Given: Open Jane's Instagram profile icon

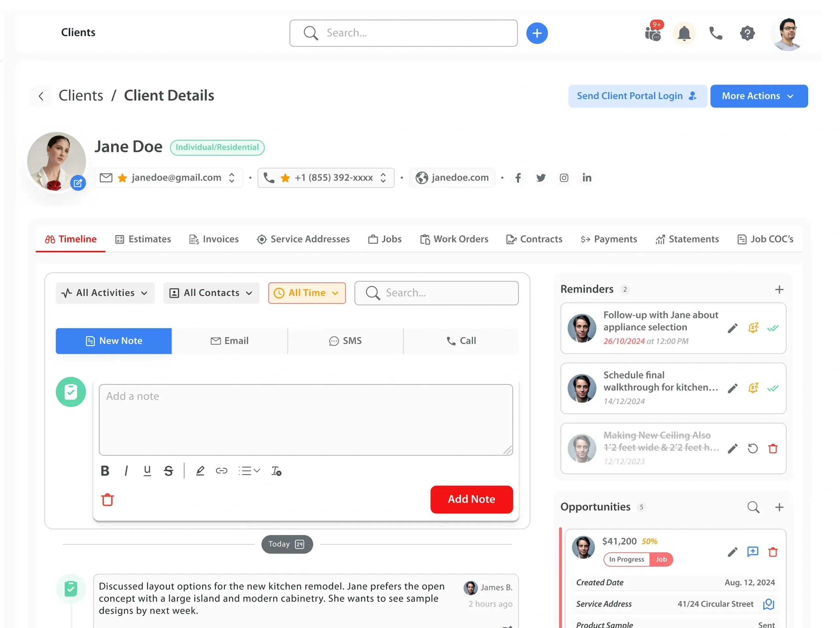Looking at the screenshot, I should click(564, 178).
